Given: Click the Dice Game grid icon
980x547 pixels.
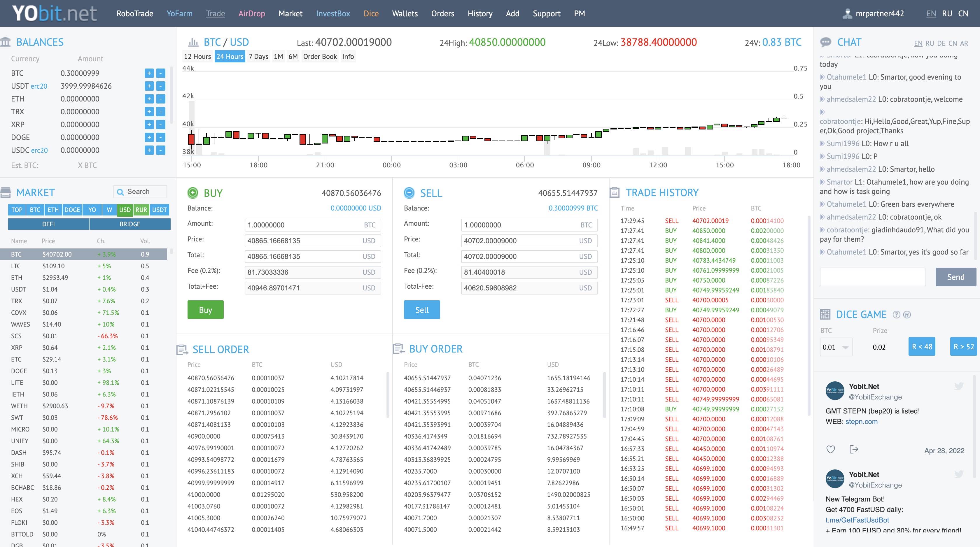Looking at the screenshot, I should pos(825,314).
